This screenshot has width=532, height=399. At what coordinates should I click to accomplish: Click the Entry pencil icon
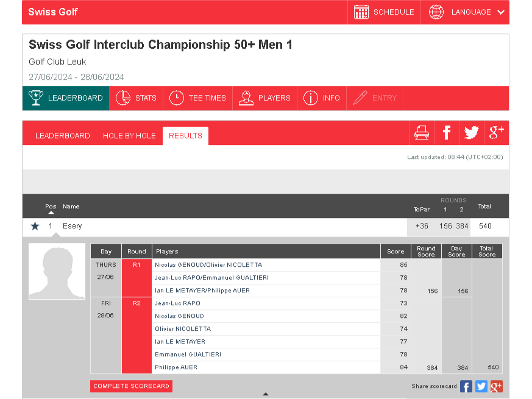click(360, 98)
